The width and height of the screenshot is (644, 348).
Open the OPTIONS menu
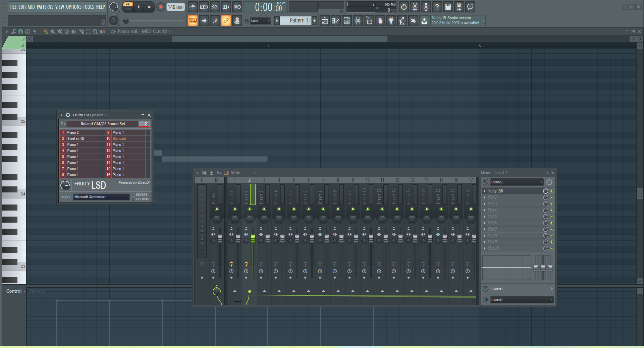pos(74,7)
